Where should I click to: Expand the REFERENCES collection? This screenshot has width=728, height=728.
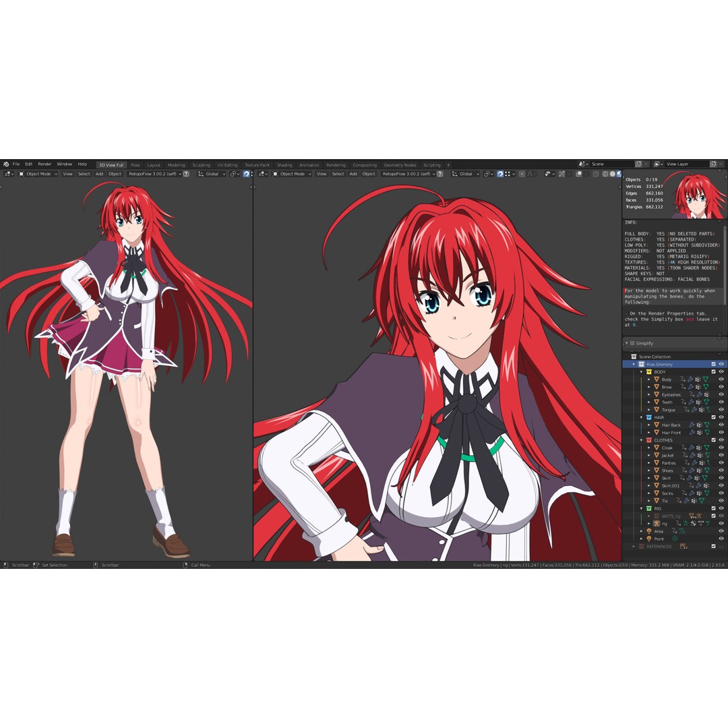click(634, 547)
